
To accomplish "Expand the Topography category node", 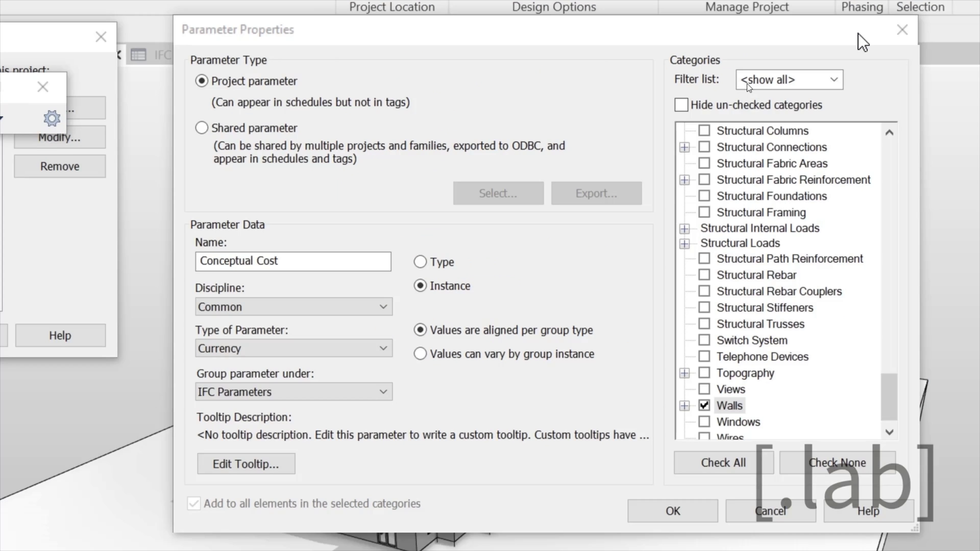I will [684, 373].
